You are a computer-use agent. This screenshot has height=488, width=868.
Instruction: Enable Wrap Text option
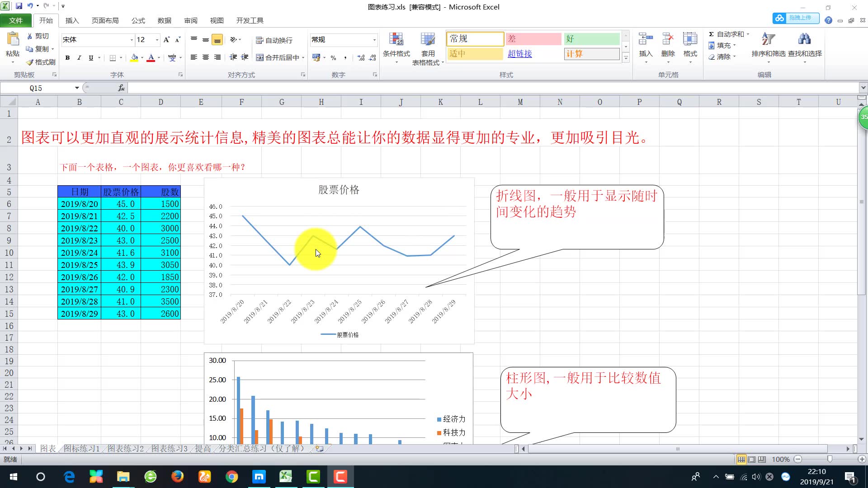274,40
